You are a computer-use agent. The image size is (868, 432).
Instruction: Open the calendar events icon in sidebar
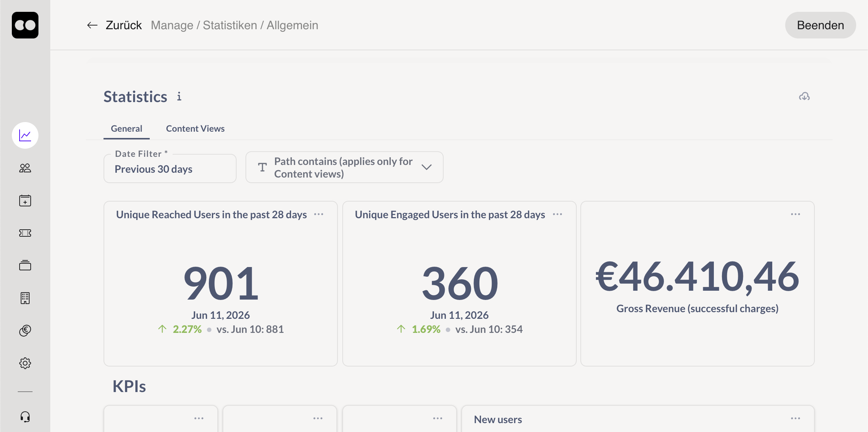25,201
